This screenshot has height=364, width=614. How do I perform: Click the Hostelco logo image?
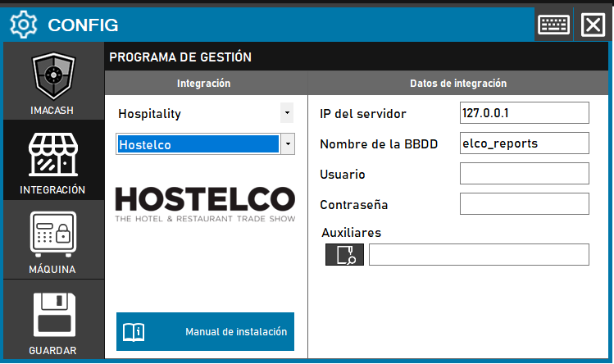click(204, 203)
